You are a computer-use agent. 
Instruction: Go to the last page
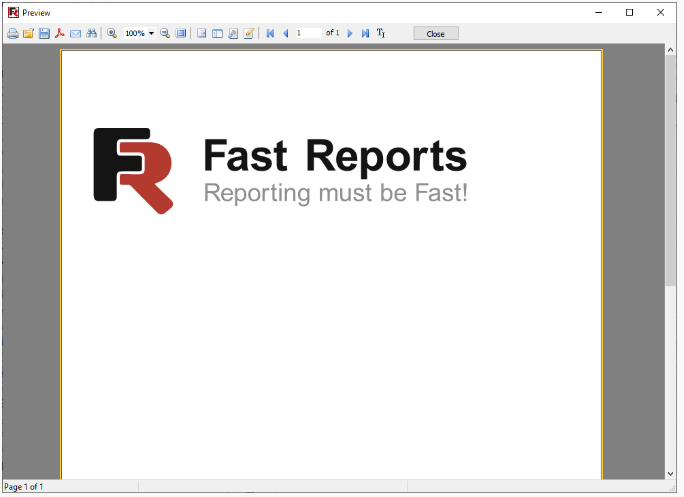point(366,33)
